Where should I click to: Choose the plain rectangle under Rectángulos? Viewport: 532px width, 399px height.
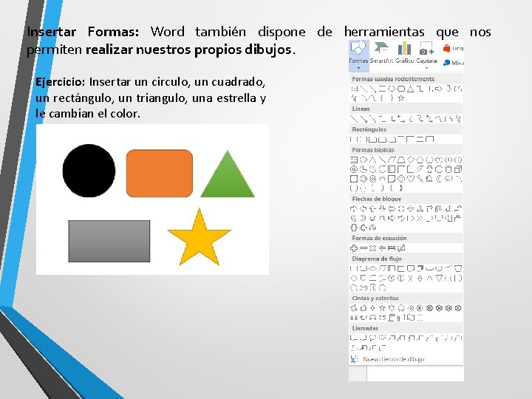click(353, 139)
